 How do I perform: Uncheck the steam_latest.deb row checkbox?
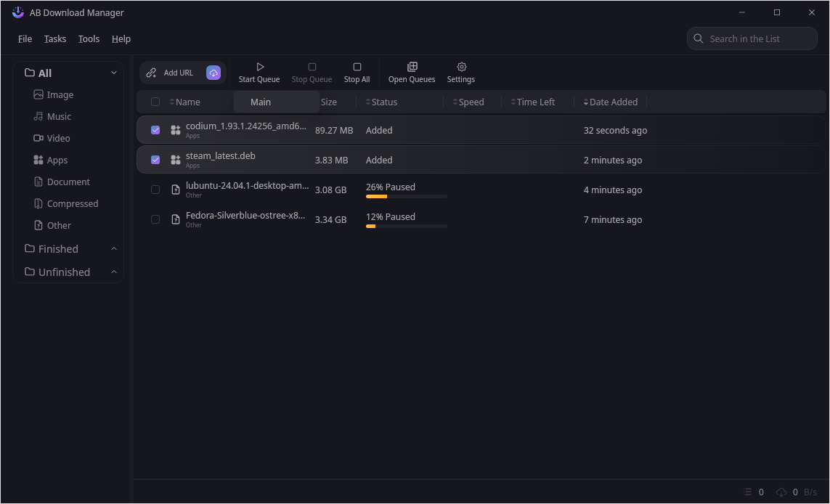(x=155, y=160)
